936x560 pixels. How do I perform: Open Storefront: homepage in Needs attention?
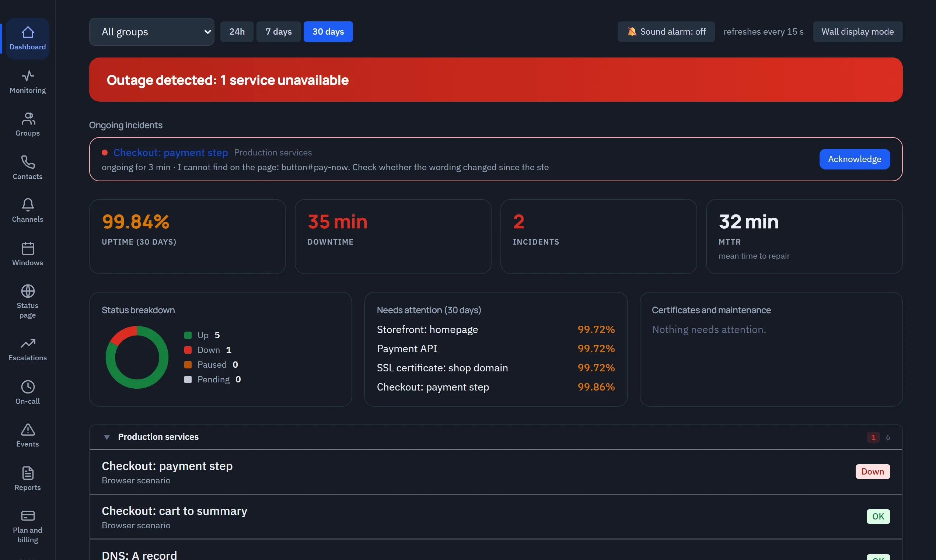(496, 329)
